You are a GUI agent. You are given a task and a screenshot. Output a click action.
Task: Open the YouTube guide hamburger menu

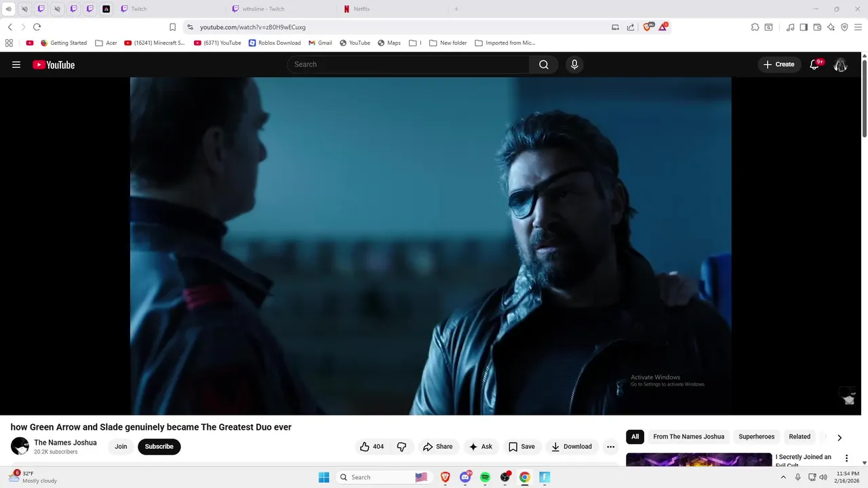(x=16, y=64)
